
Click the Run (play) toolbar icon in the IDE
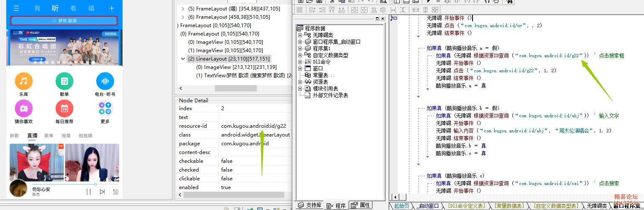[429, 2]
